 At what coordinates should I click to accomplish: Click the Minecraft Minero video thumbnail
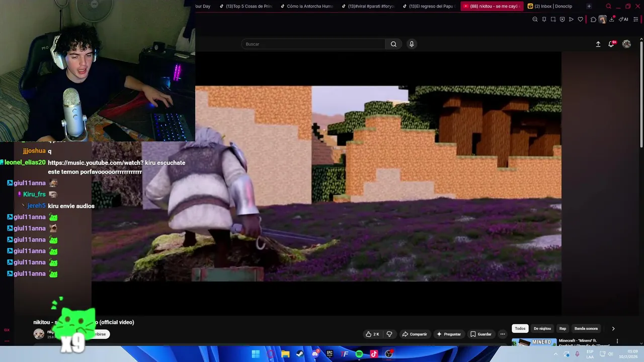click(x=534, y=342)
